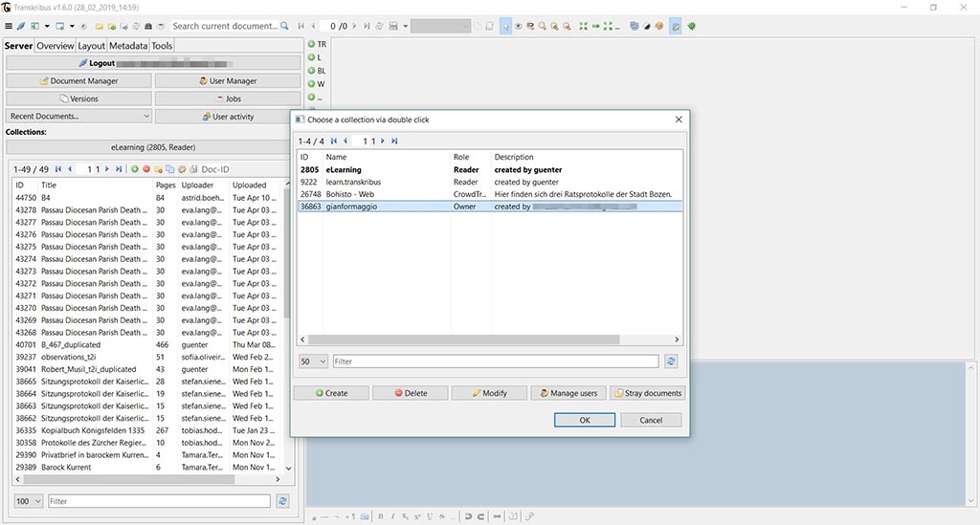Open the 100 page-size dropdown in documents panel
The image size is (980, 525).
28,501
